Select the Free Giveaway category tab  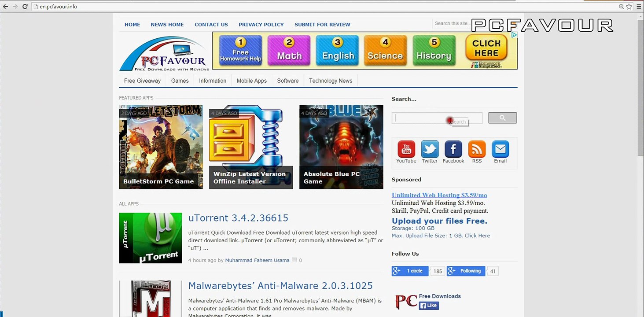[x=143, y=81]
